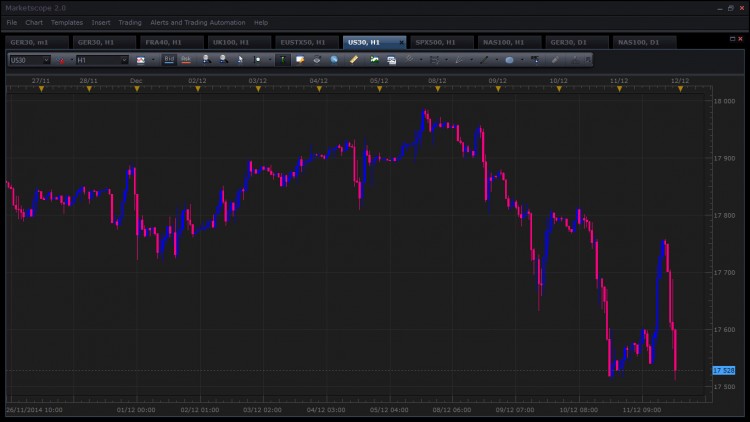Click the zoom in magnifier icon

coord(206,60)
